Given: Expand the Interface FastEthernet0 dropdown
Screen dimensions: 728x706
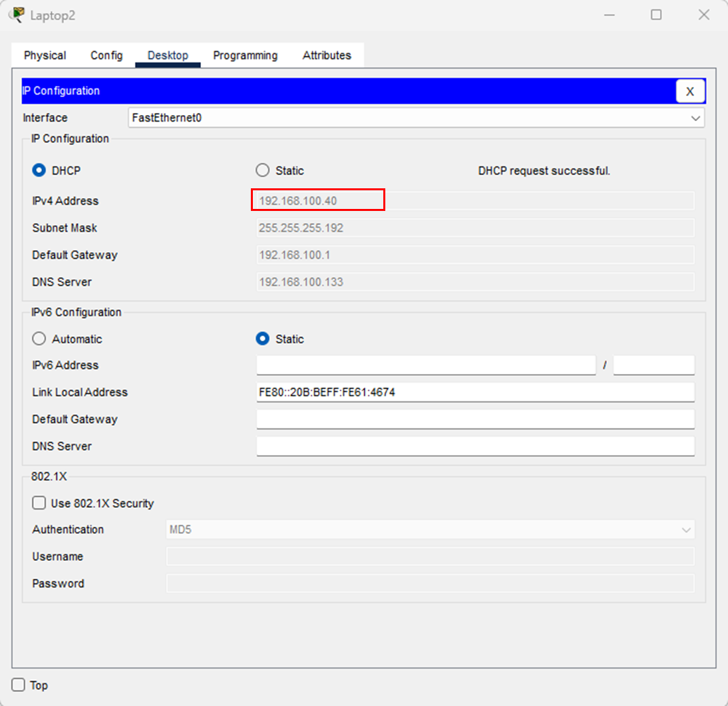Looking at the screenshot, I should click(x=416, y=118).
